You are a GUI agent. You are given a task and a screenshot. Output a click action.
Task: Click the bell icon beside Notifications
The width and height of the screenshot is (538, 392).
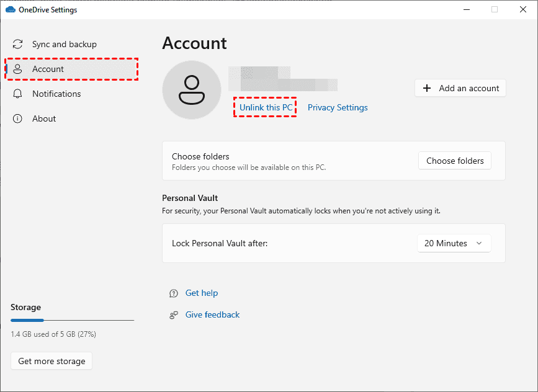(x=17, y=94)
